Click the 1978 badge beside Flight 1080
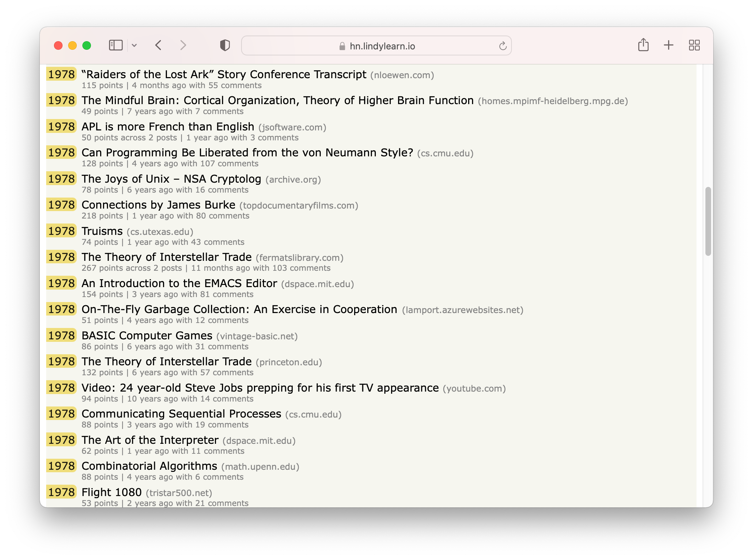This screenshot has width=753, height=560. coord(61,492)
